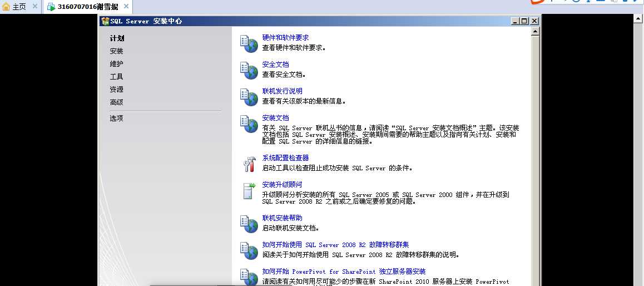
Task: Close the 3160707016谢雪妮 tab
Action: [126, 7]
